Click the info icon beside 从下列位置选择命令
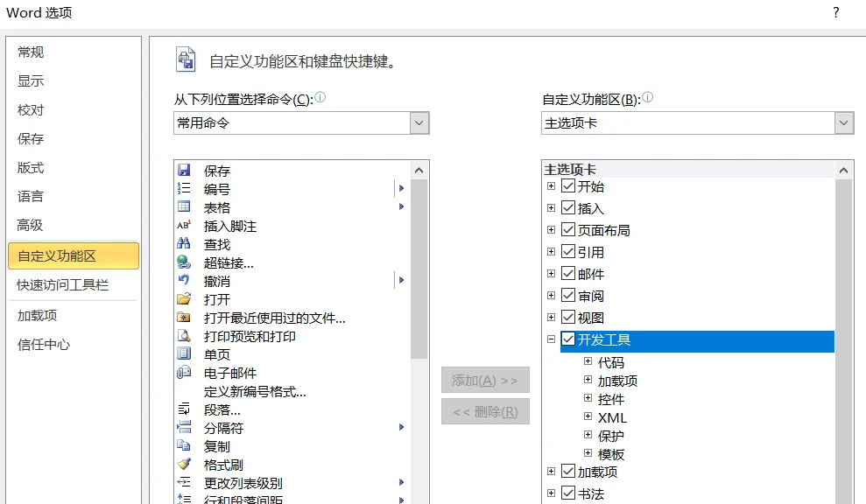This screenshot has width=866, height=504. 320,97
